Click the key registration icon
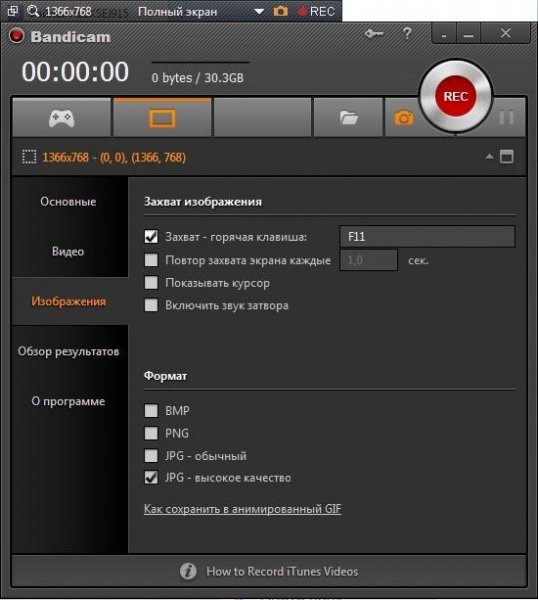The height and width of the screenshot is (600, 538). tap(374, 34)
